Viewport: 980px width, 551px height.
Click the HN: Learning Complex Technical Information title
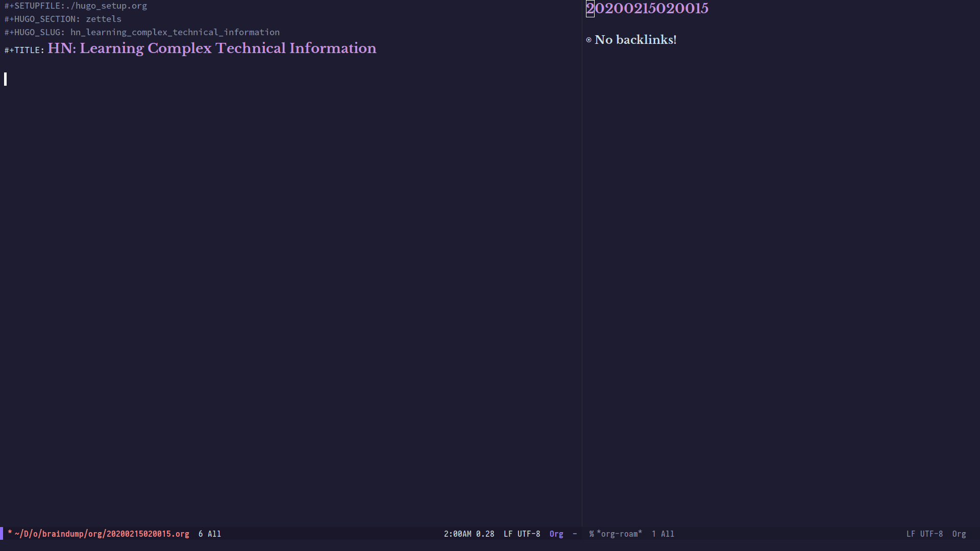(x=212, y=48)
